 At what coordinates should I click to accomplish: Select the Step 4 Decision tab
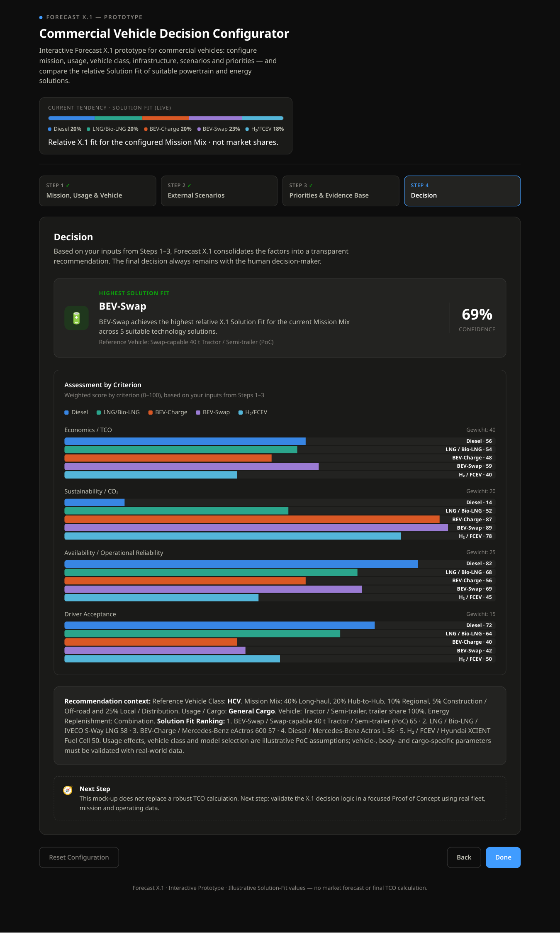point(462,191)
